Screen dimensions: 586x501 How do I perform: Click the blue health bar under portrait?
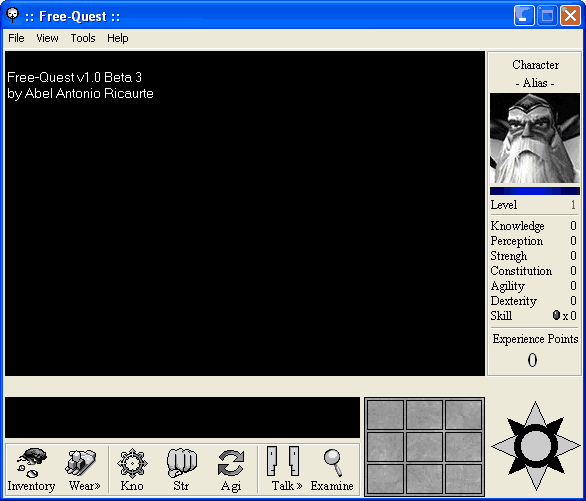tap(535, 191)
